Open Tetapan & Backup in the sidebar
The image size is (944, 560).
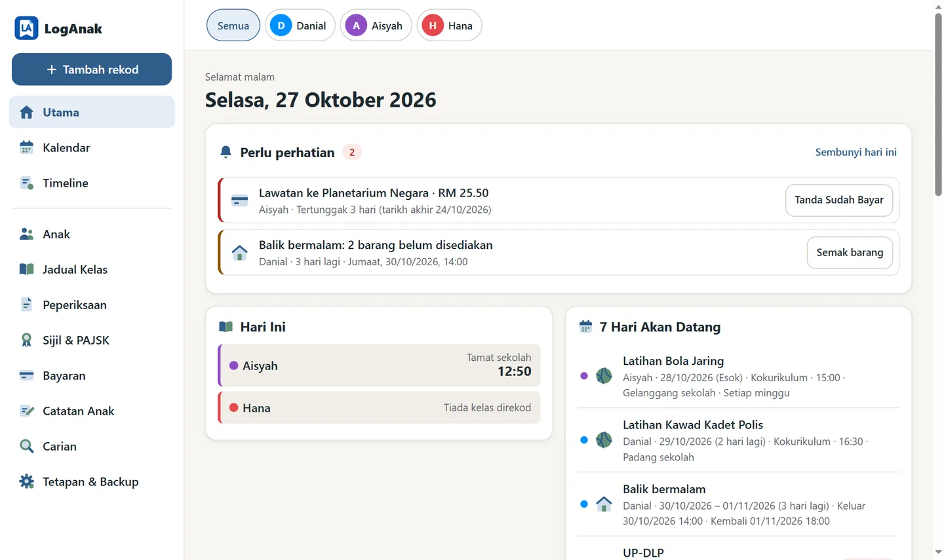point(92,481)
